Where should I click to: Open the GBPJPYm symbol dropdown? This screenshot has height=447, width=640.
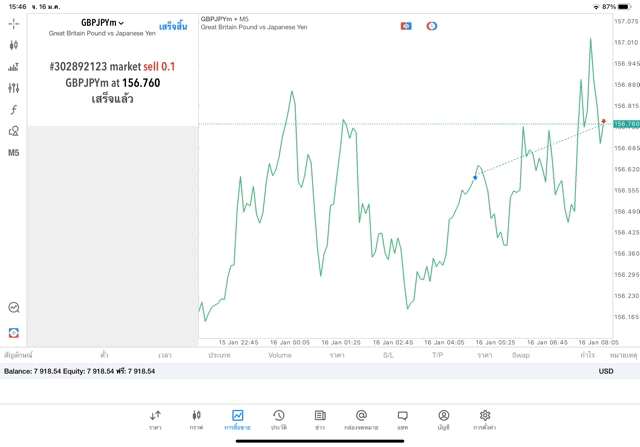pyautogui.click(x=102, y=22)
